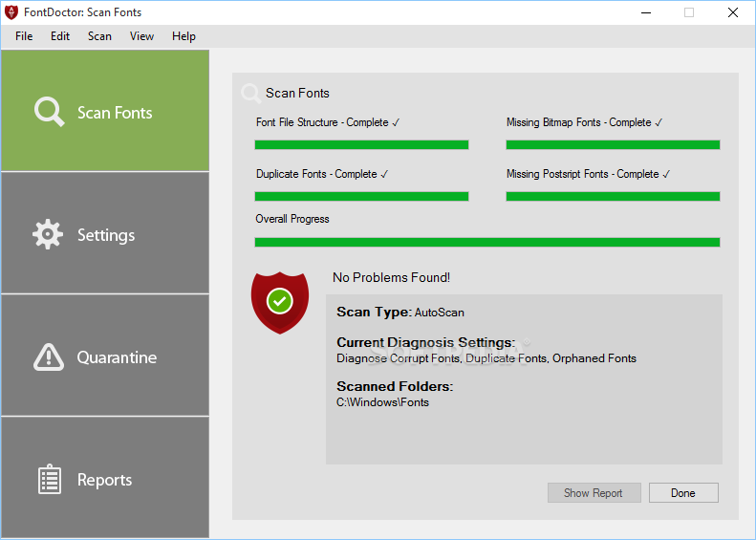The width and height of the screenshot is (756, 540).
Task: Click the Missing Postscript Fonts progress bar
Action: coord(613,196)
